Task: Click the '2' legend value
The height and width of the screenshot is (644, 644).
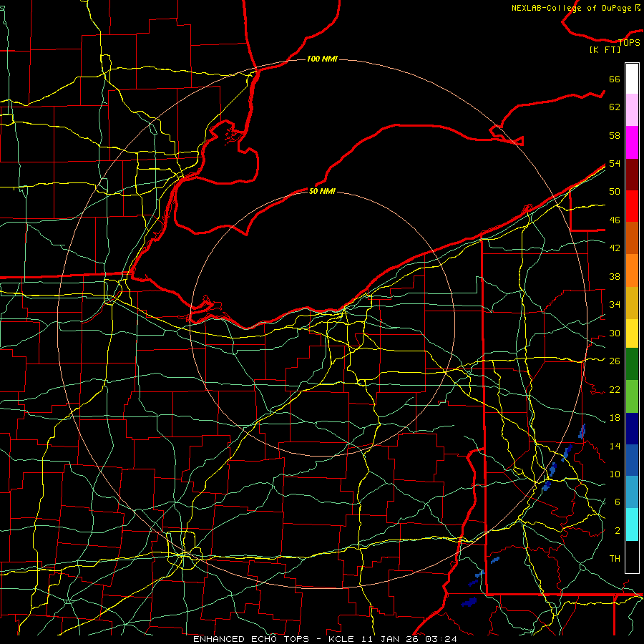Action: tap(618, 531)
